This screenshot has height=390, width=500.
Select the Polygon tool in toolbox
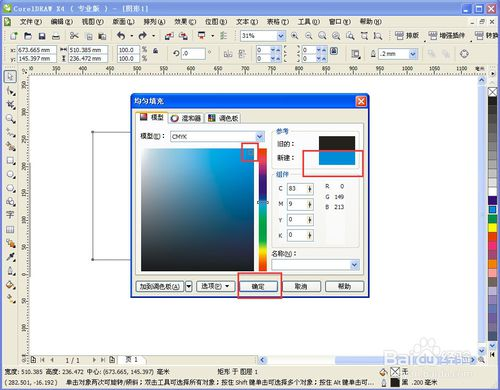tap(10, 188)
